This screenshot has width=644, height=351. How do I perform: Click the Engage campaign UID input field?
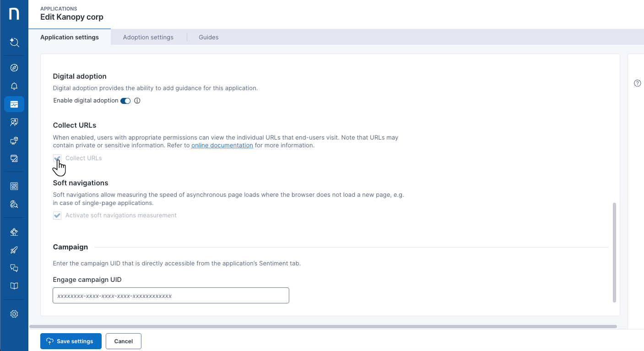click(x=170, y=295)
